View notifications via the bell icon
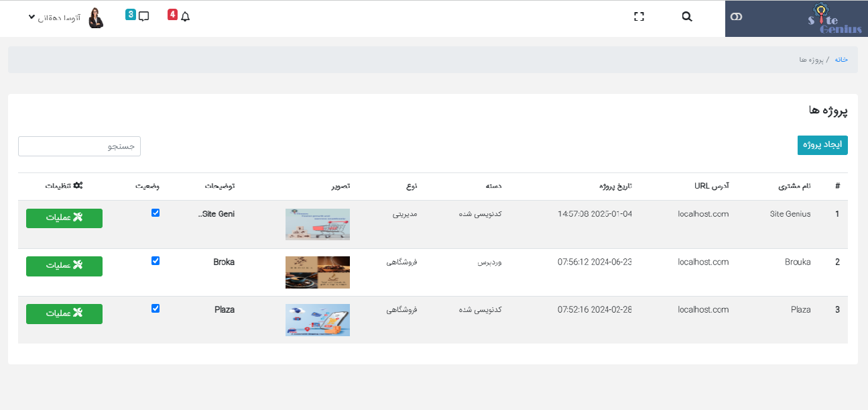Viewport: 868px width, 410px height. point(185,15)
